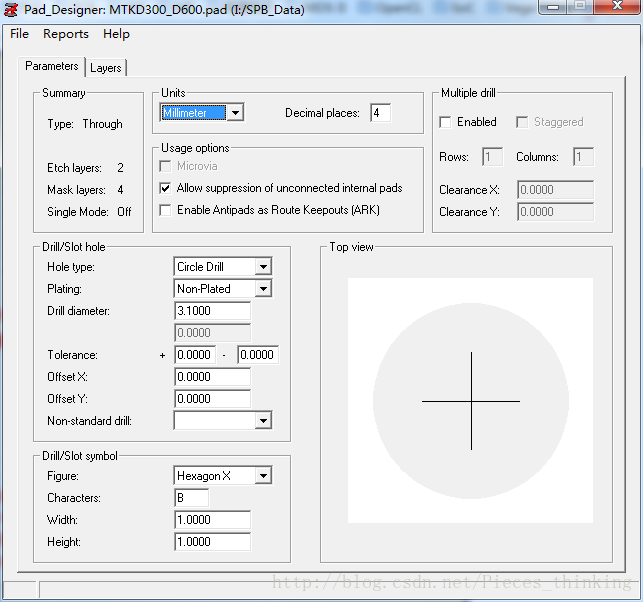Open the Non-standard drill dropdown

(x=262, y=421)
